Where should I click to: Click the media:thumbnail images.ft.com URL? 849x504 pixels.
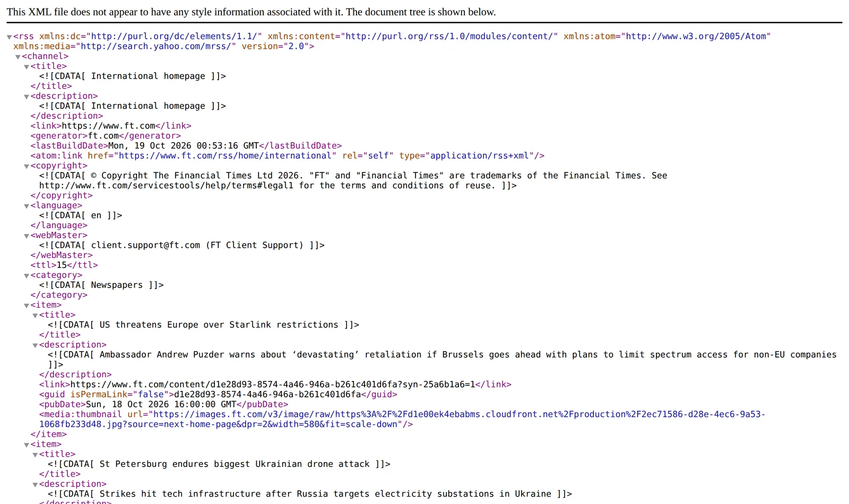click(402, 419)
